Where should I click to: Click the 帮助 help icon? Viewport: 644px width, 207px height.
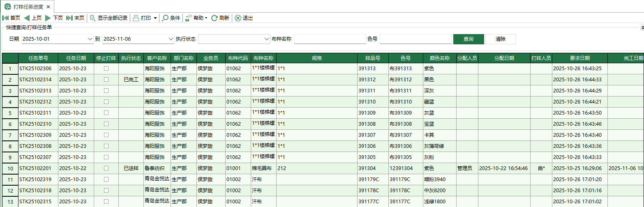tap(189, 18)
